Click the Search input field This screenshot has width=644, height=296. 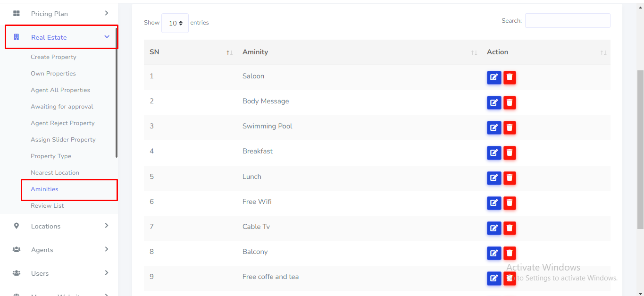click(x=567, y=21)
